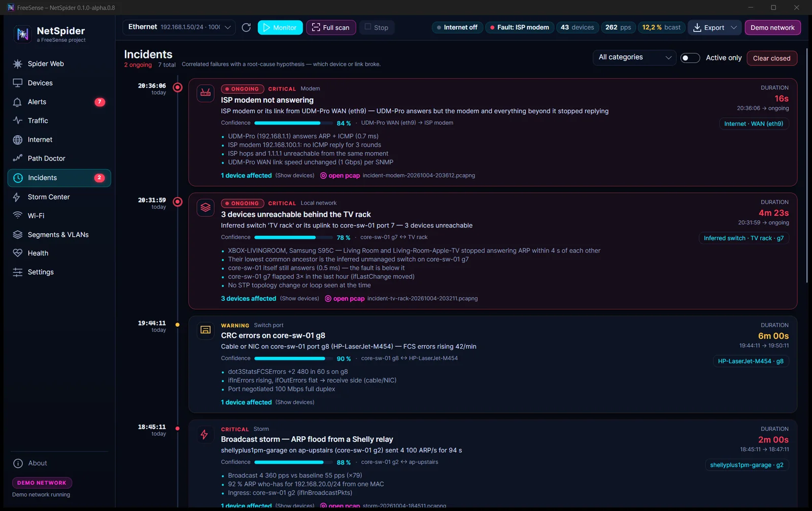The image size is (812, 511).
Task: Open the Internet globe icon
Action: click(18, 140)
